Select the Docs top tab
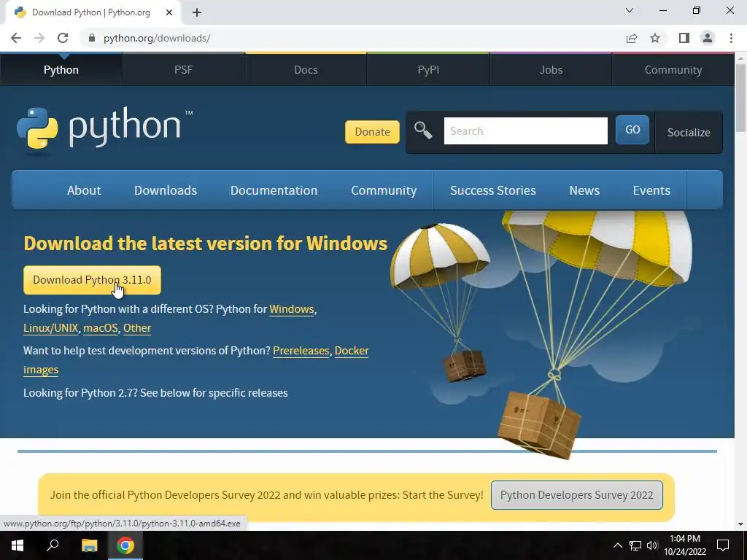Viewport: 747px width, 560px height. click(306, 69)
